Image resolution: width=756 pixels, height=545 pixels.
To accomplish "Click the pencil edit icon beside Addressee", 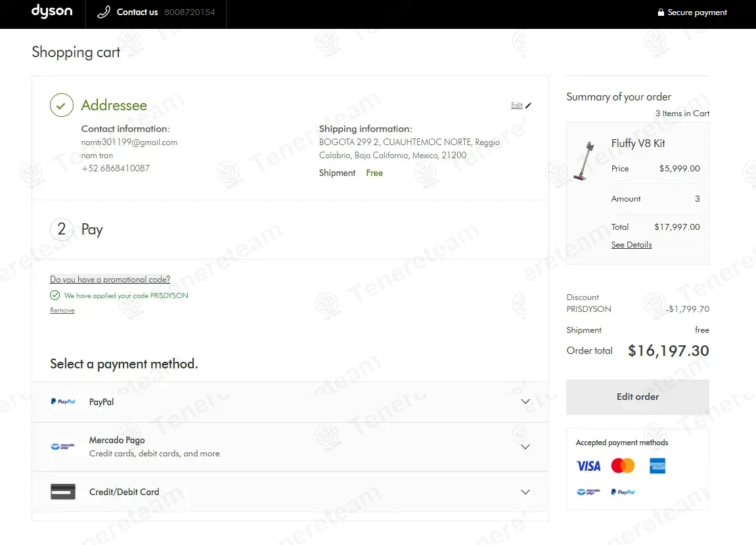I will coord(529,106).
